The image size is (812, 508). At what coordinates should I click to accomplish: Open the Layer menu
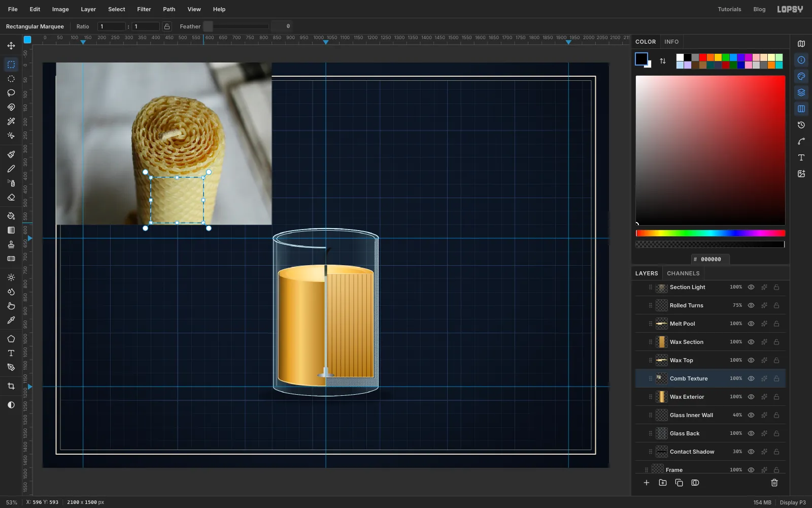[88, 9]
